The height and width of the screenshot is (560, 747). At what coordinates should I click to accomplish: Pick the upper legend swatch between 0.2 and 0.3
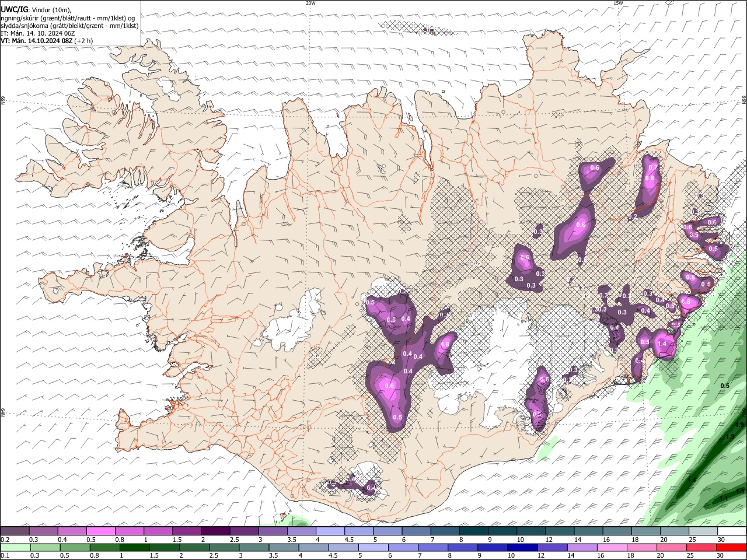tap(15, 531)
